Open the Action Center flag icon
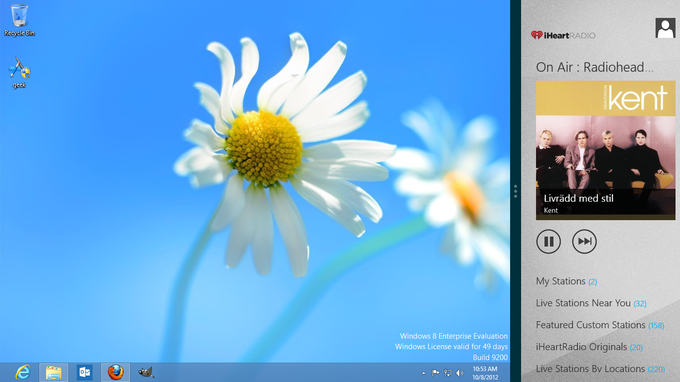This screenshot has height=382, width=680. (x=435, y=373)
